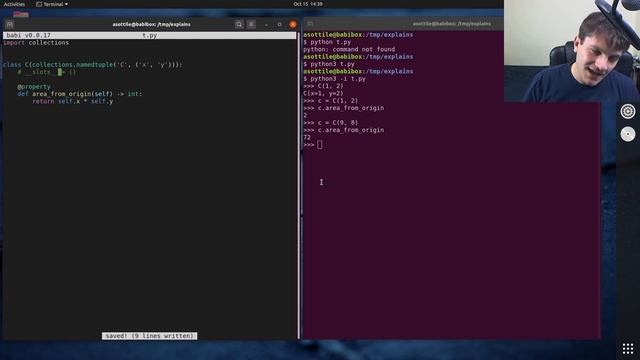Click the new tab icon in left terminal

[10, 24]
